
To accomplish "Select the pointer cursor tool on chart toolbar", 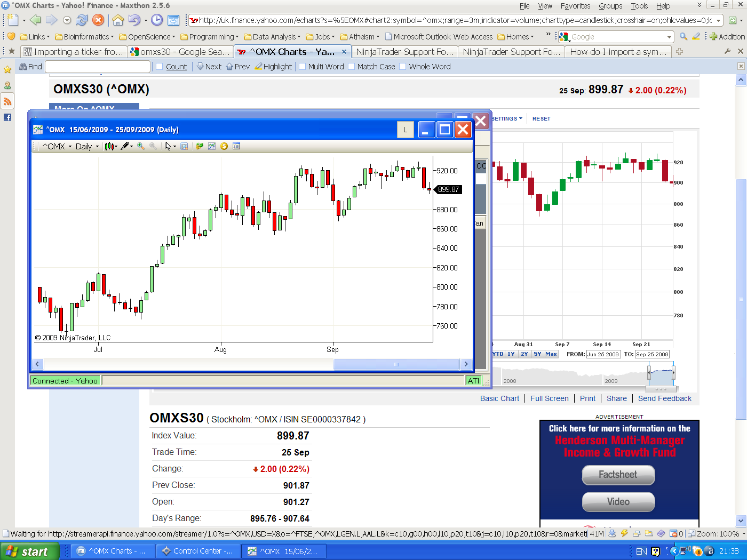I will coord(169,146).
